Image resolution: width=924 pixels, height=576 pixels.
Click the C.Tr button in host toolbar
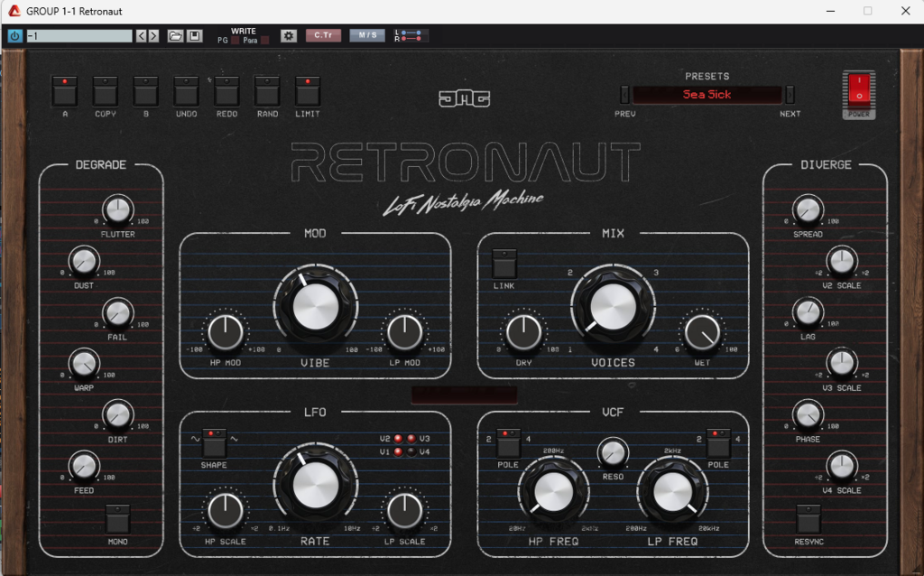(x=323, y=35)
